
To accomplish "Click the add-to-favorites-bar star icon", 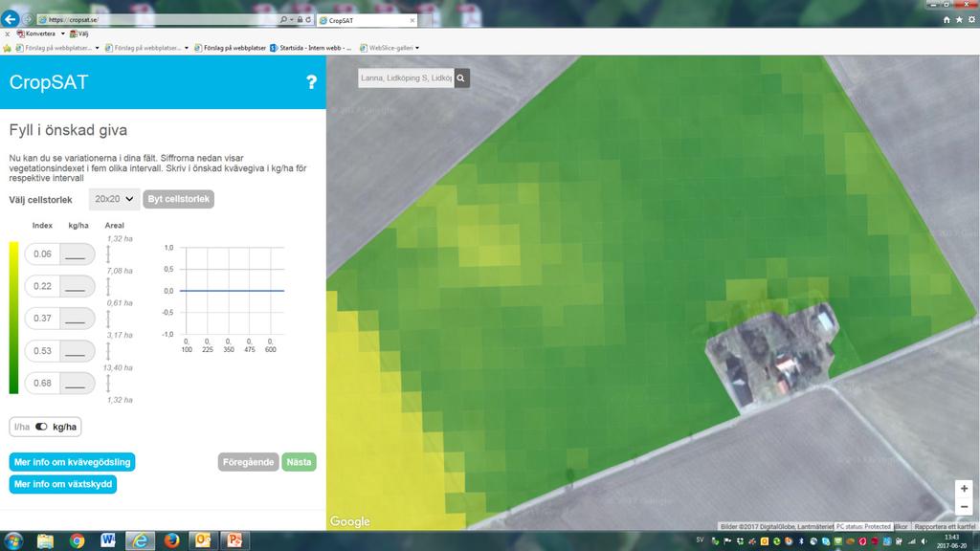I will (x=7, y=48).
